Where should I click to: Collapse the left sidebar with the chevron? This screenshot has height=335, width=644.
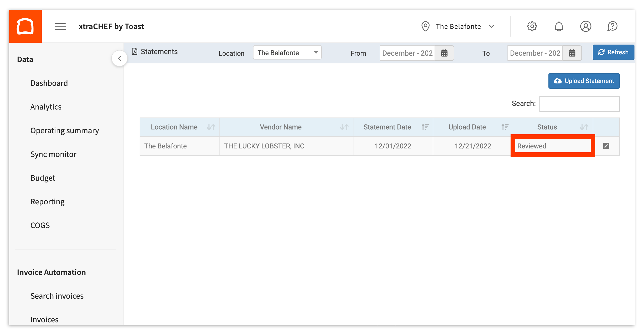120,58
